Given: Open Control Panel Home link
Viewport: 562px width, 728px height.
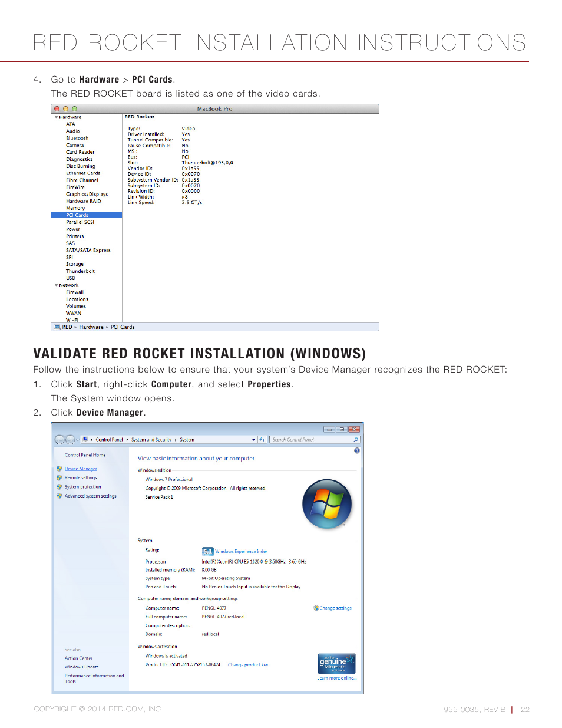Looking at the screenshot, I should tap(85, 455).
